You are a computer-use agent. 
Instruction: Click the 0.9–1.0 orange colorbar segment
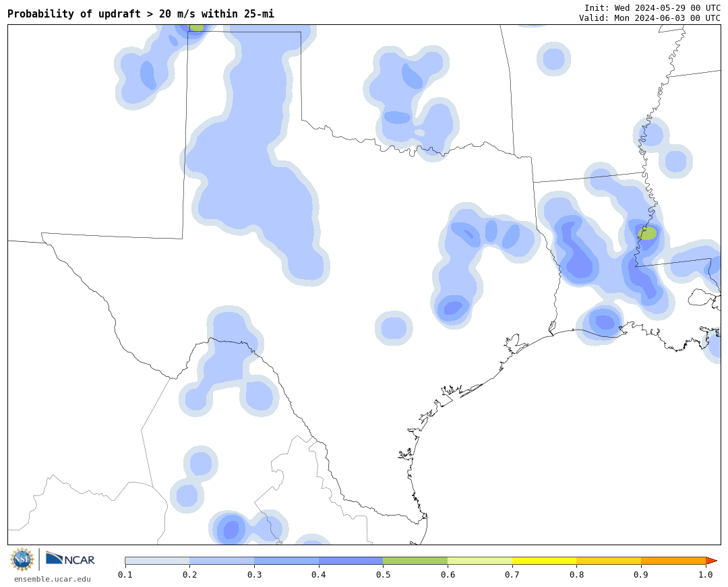coord(673,561)
